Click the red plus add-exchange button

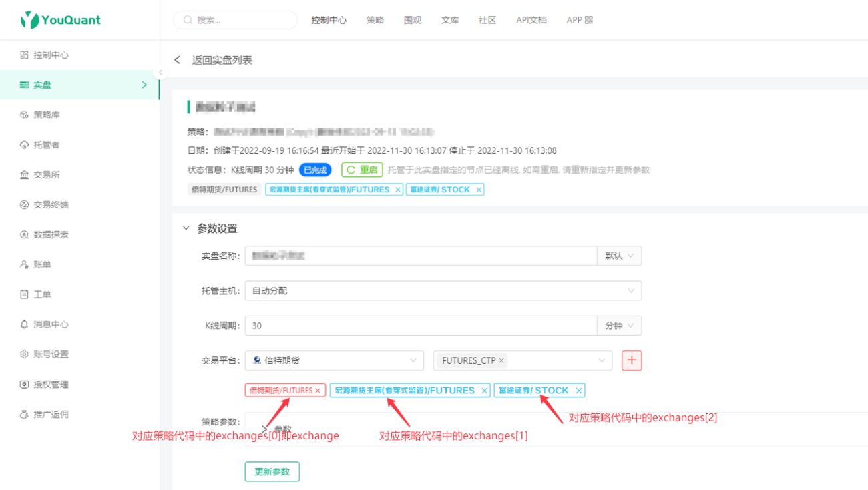pos(632,360)
